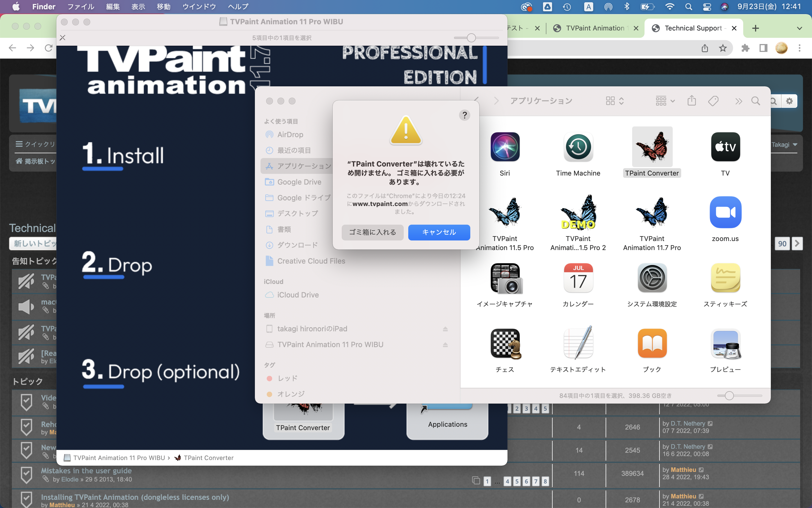Open システム環境設定 app icon
Image resolution: width=812 pixels, height=508 pixels.
(x=652, y=278)
